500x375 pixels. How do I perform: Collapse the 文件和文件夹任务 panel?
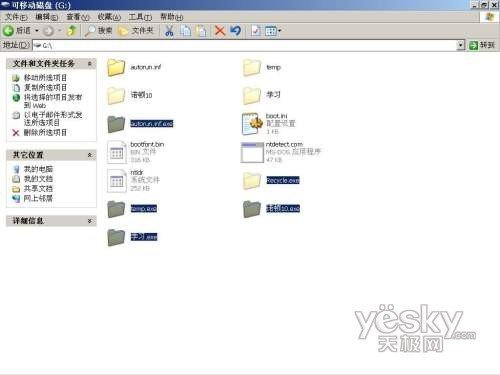[90, 63]
